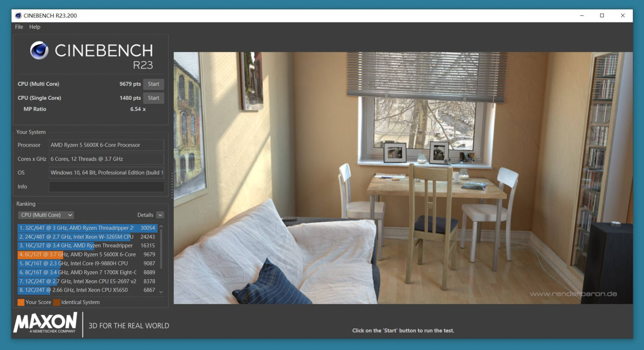Open the Help menu
Image resolution: width=644 pixels, height=350 pixels.
tap(35, 27)
